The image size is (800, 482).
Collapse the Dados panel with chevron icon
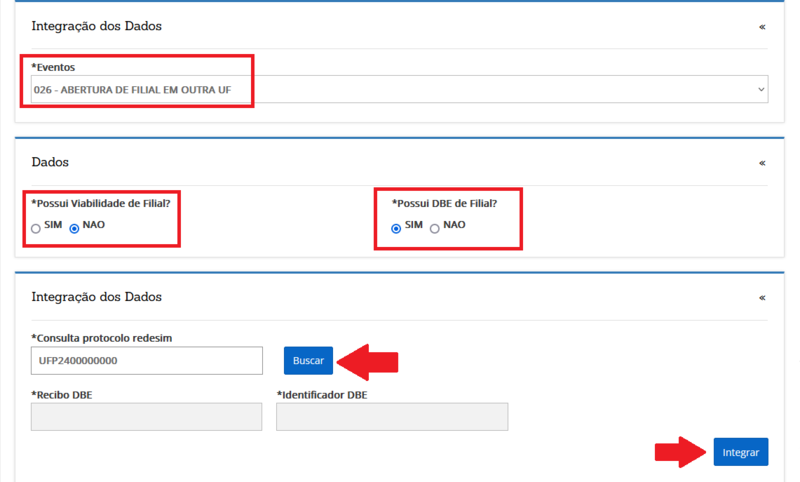(x=762, y=162)
